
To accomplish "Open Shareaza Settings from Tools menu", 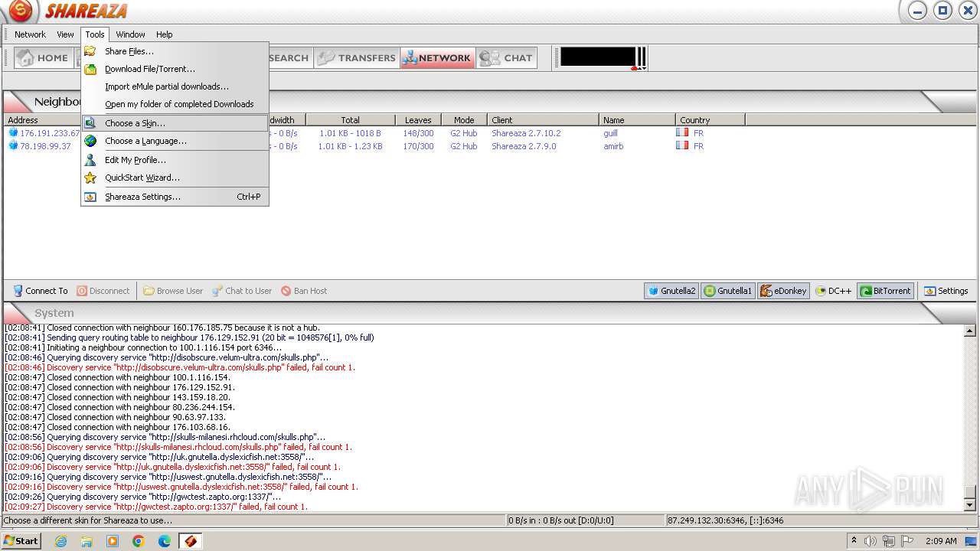I will pos(175,197).
